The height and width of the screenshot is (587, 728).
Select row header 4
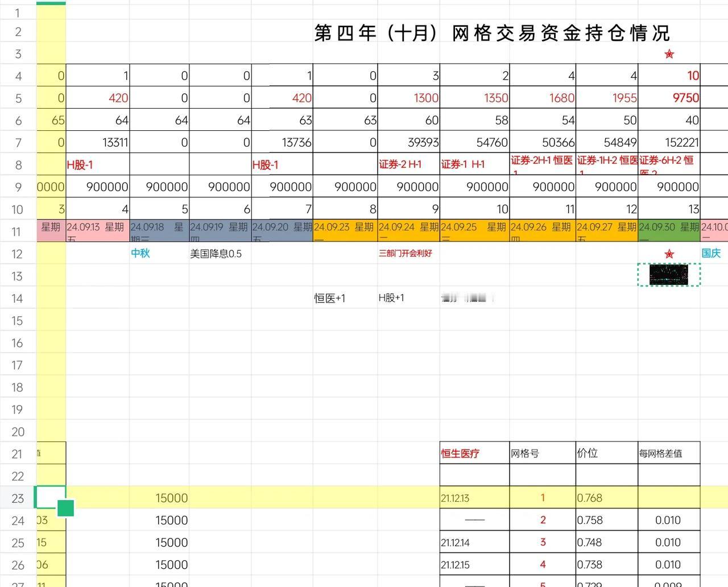18,76
